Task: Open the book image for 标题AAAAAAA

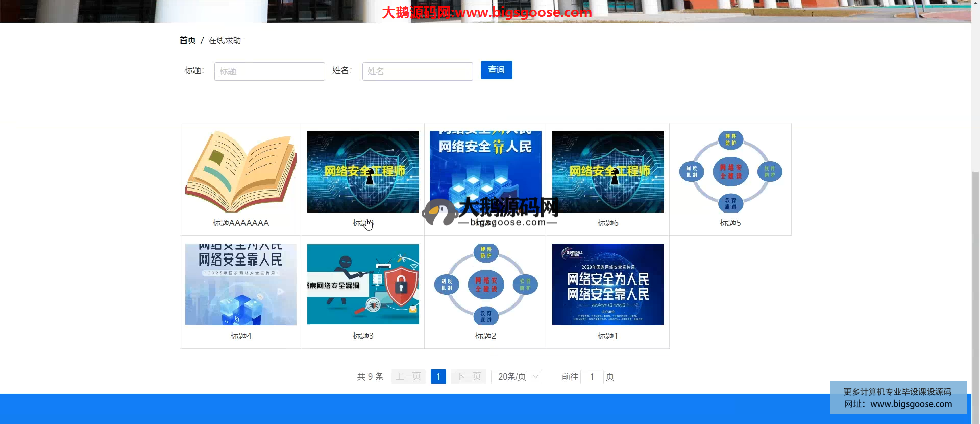Action: coord(240,171)
